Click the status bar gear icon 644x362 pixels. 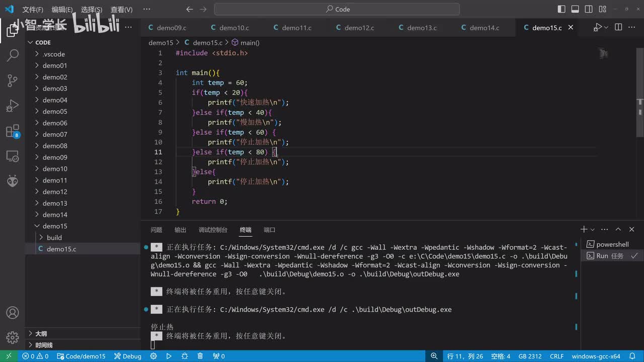click(x=153, y=356)
